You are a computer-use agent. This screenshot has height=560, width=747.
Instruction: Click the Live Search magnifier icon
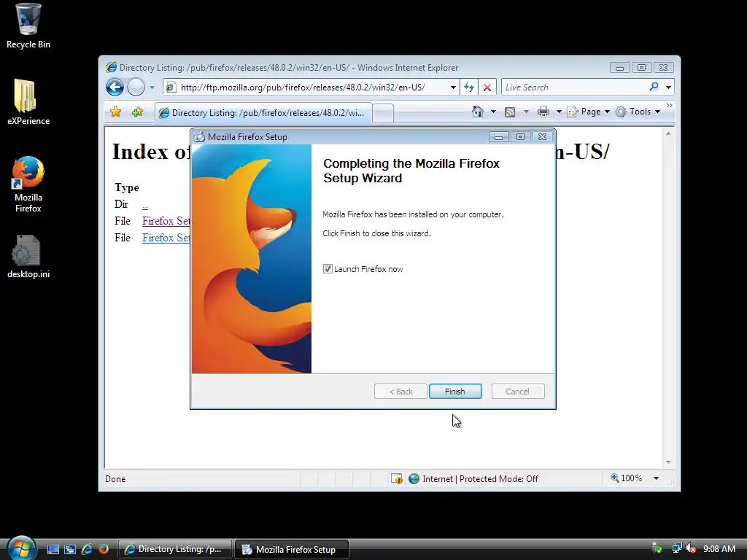(654, 87)
